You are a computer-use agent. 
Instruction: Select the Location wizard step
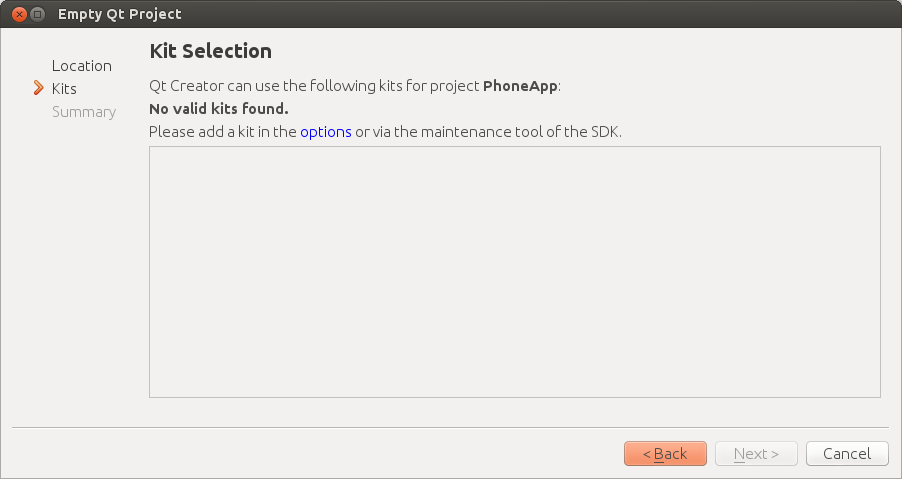point(81,66)
